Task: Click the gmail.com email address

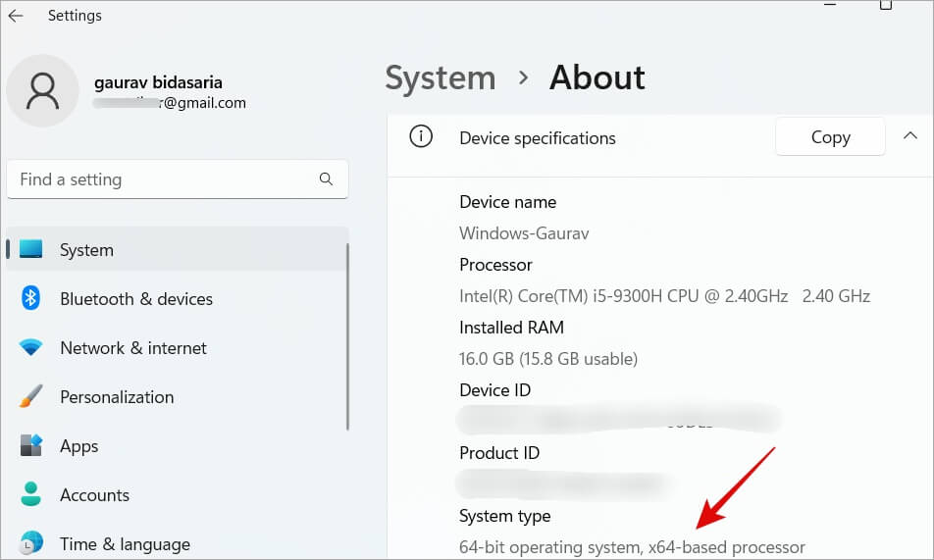Action: pos(170,103)
